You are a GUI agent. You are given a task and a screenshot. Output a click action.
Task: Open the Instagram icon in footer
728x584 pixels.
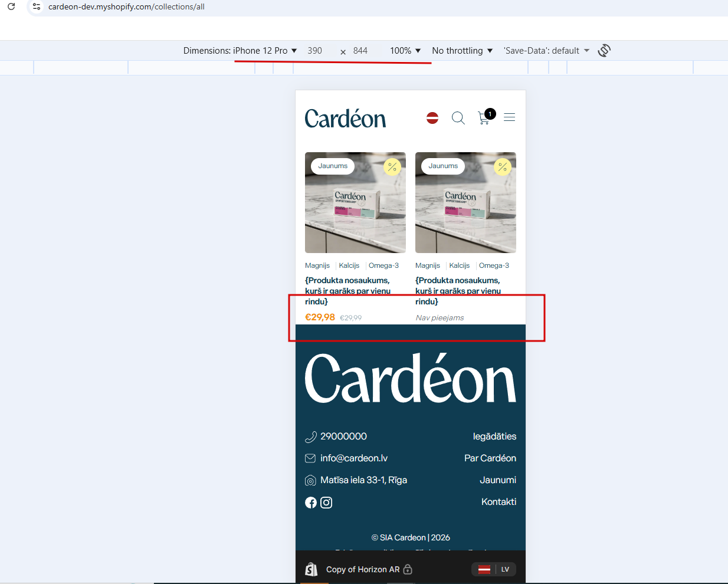pyautogui.click(x=326, y=503)
